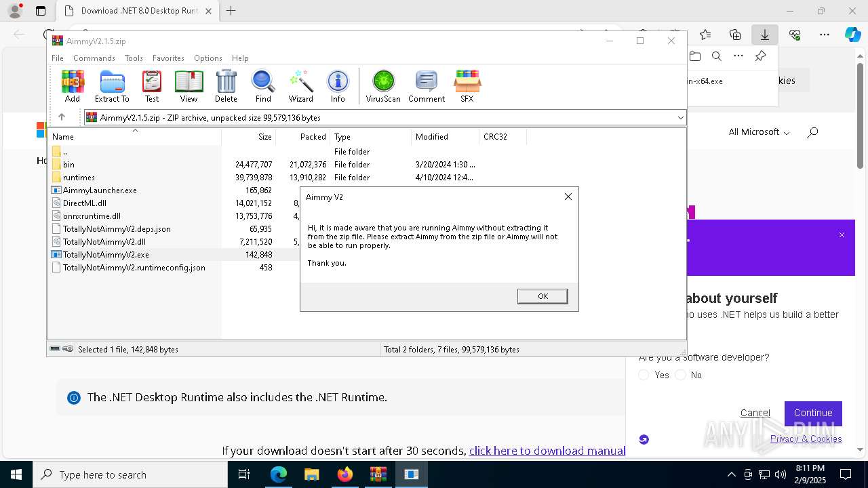
Task: Pin the downloads panel
Action: point(761,56)
